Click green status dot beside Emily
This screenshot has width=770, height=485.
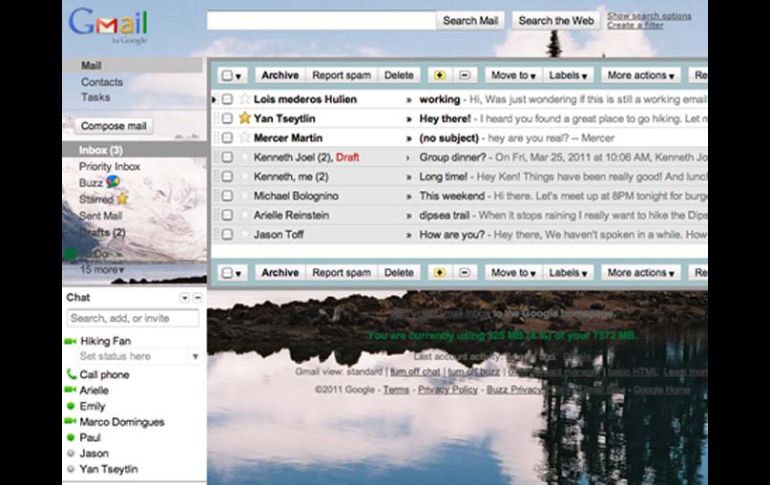(x=71, y=407)
